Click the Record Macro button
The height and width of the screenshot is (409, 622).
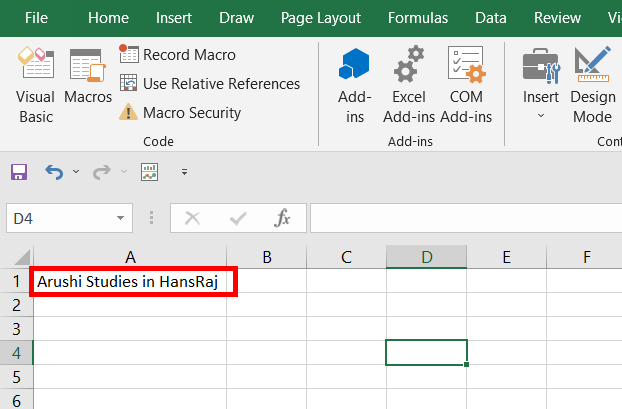tap(178, 55)
